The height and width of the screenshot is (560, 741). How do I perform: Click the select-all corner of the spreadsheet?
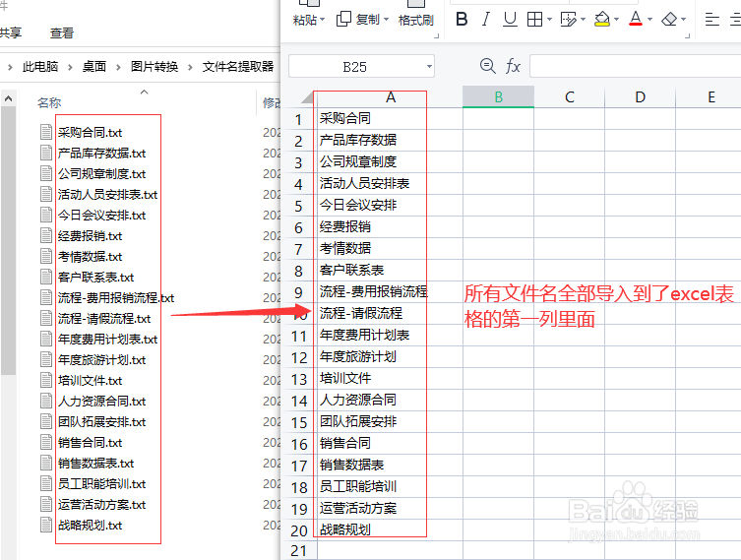[x=307, y=97]
